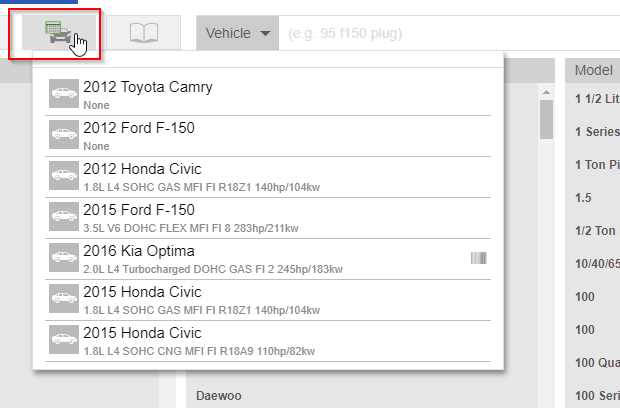Click car icon beside CNG Honda Civic

(x=63, y=340)
